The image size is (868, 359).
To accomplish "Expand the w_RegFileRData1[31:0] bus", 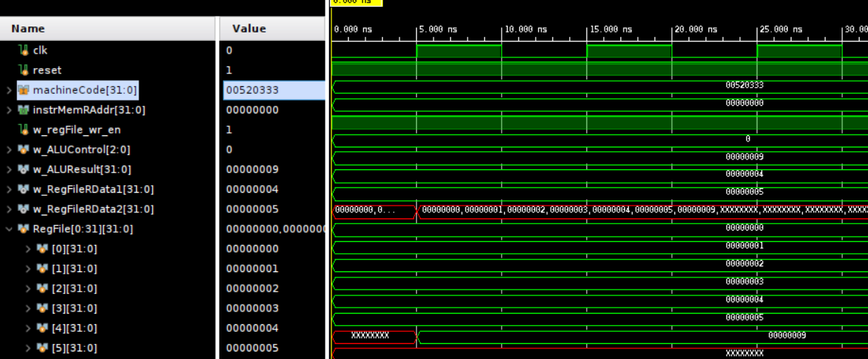I will 8,189.
